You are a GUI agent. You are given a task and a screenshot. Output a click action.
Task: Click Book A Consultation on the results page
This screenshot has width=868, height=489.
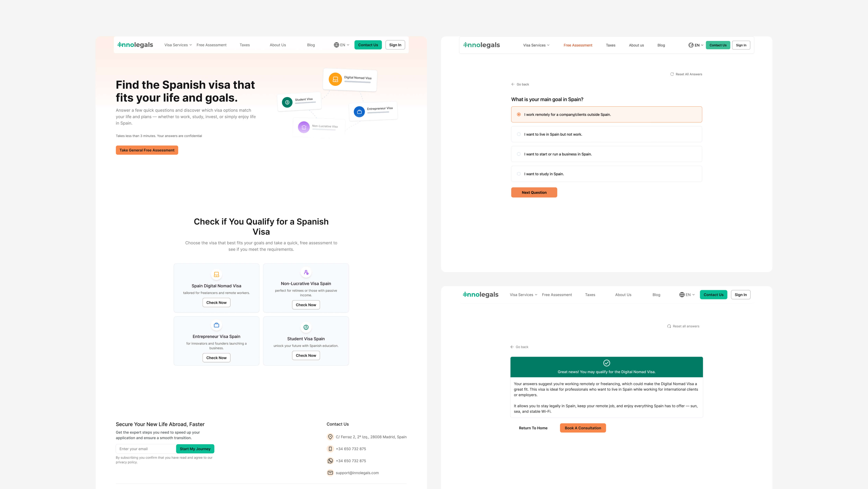pyautogui.click(x=583, y=428)
